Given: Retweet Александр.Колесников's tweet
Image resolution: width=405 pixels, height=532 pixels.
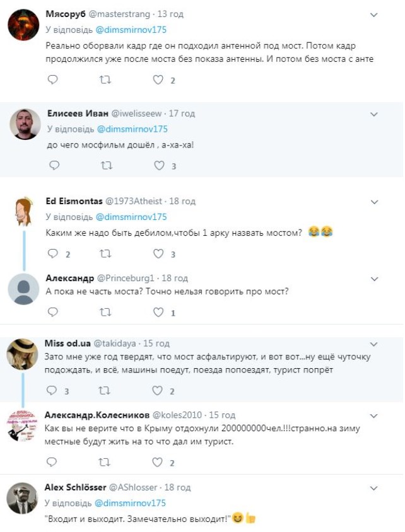Looking at the screenshot, I should click(x=107, y=462).
